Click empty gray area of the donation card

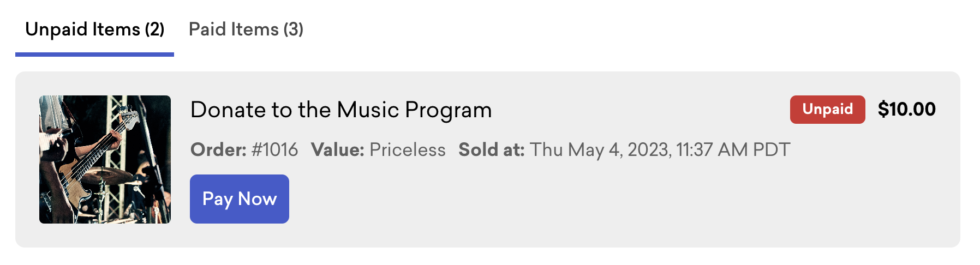(x=600, y=202)
